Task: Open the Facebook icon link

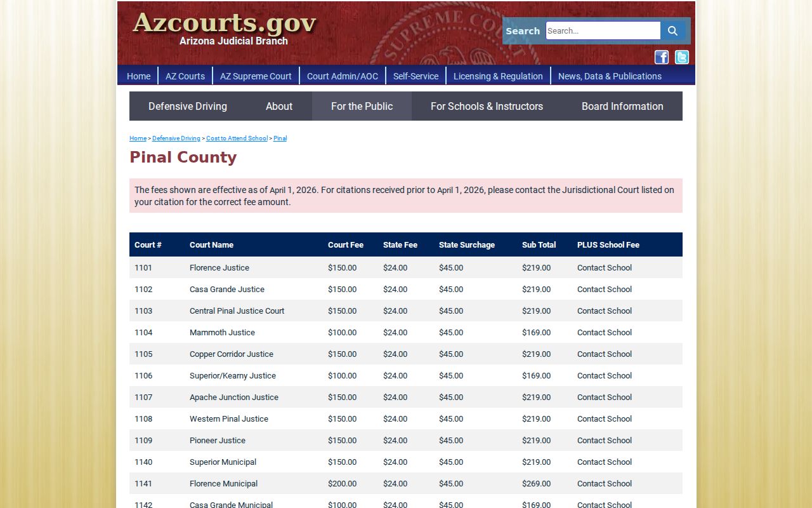Action: pyautogui.click(x=662, y=57)
